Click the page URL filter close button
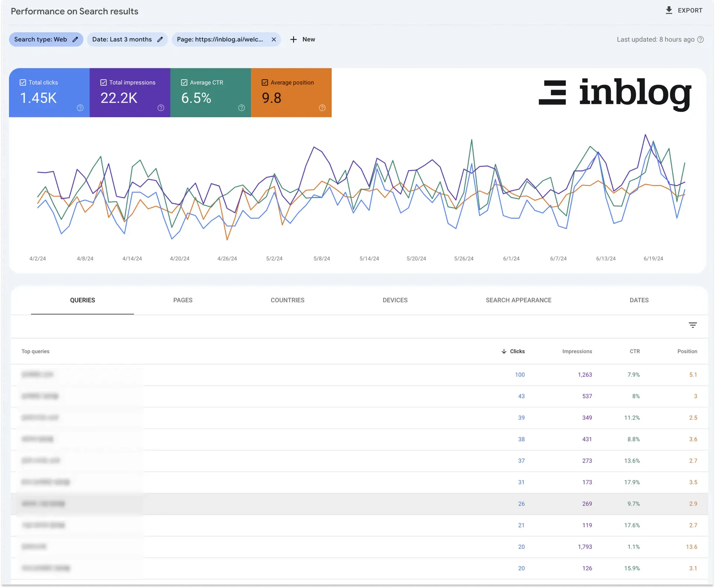Viewport: 715px width, 588px height. (x=273, y=39)
